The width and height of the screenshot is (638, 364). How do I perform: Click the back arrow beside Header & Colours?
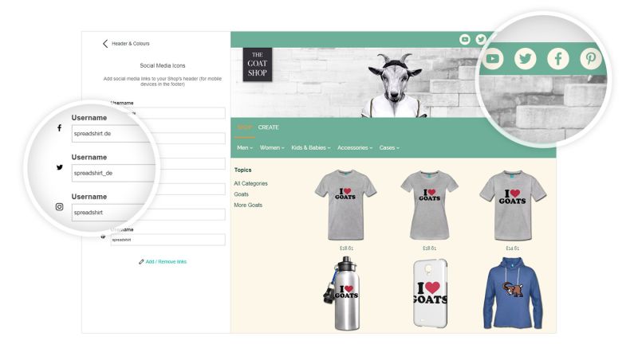[105, 44]
